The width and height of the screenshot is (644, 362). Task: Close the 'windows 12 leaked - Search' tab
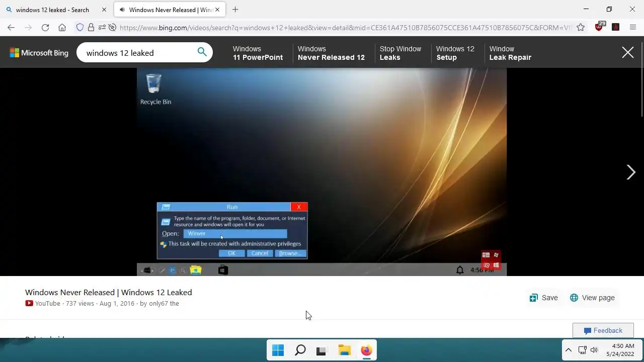pyautogui.click(x=104, y=10)
